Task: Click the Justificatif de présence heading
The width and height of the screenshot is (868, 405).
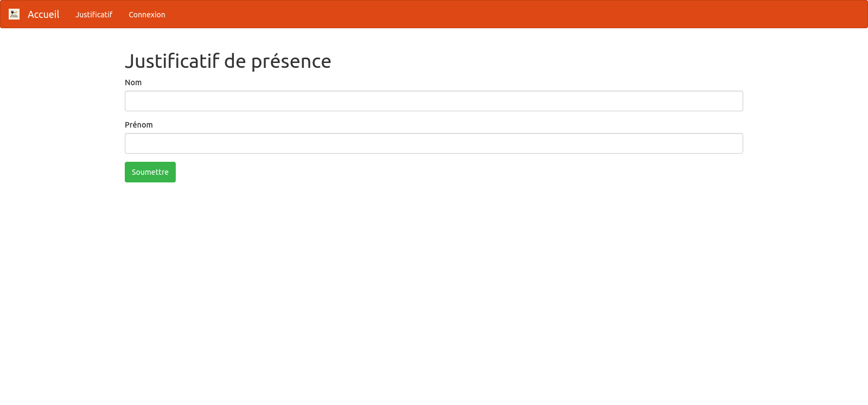Action: [228, 61]
